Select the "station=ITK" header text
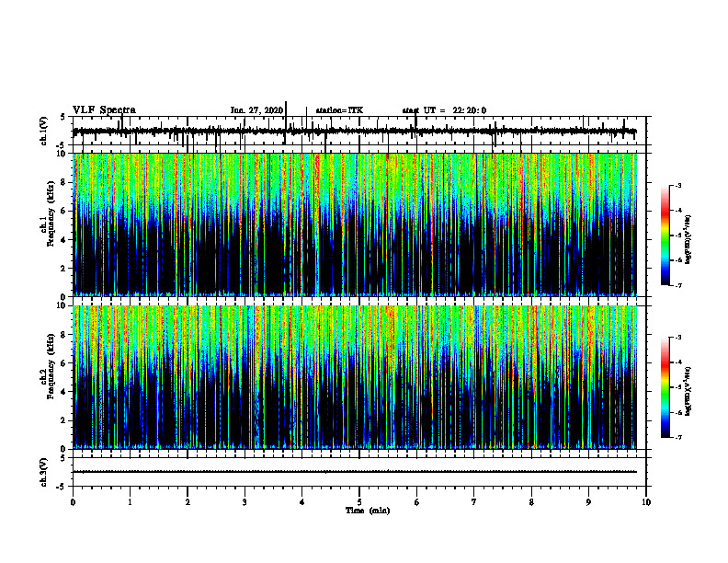 339,110
